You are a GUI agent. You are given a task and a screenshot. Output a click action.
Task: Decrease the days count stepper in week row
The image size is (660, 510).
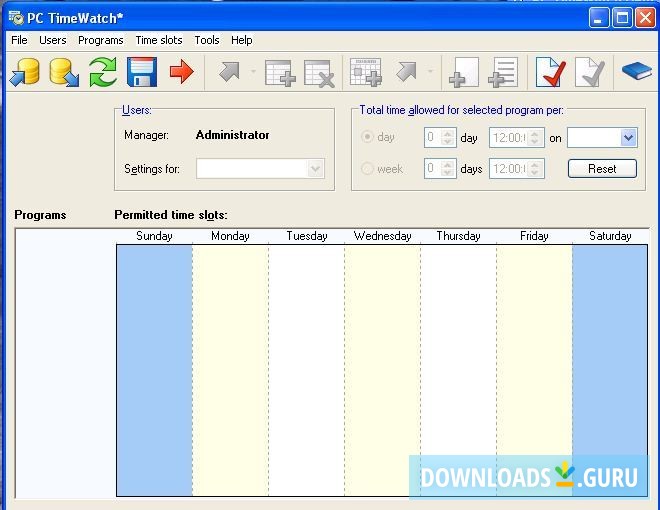[x=448, y=173]
